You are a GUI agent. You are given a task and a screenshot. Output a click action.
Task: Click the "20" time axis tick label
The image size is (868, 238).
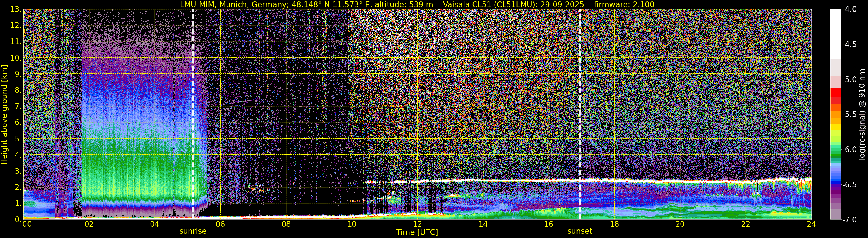680,224
